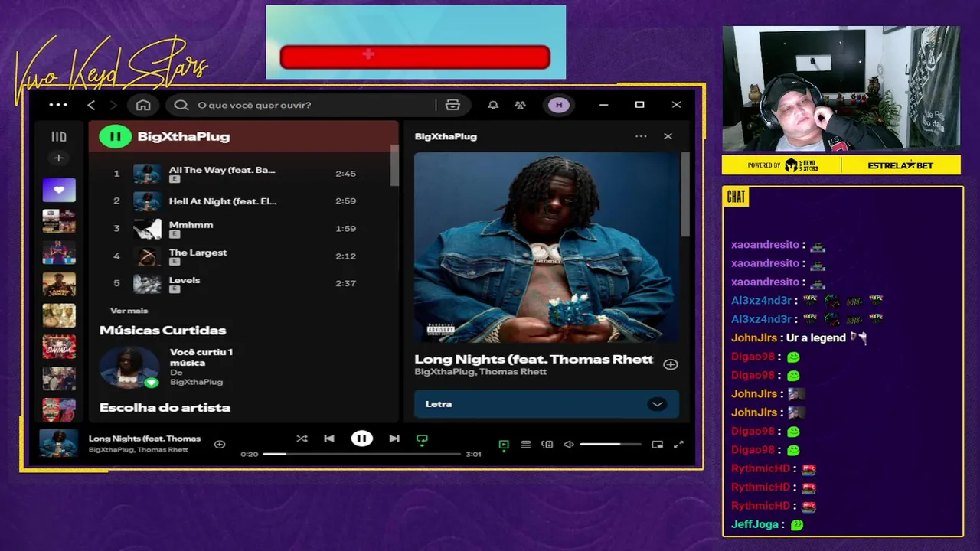The height and width of the screenshot is (551, 980).
Task: Mute the volume speaker icon
Action: (569, 445)
